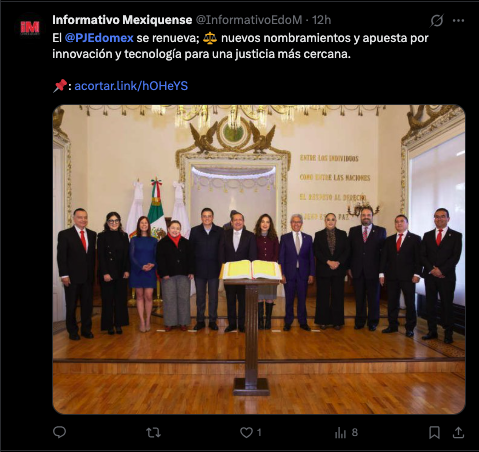This screenshot has height=452, width=479.
Task: Open Informativo Mexiquense display name
Action: tap(122, 20)
